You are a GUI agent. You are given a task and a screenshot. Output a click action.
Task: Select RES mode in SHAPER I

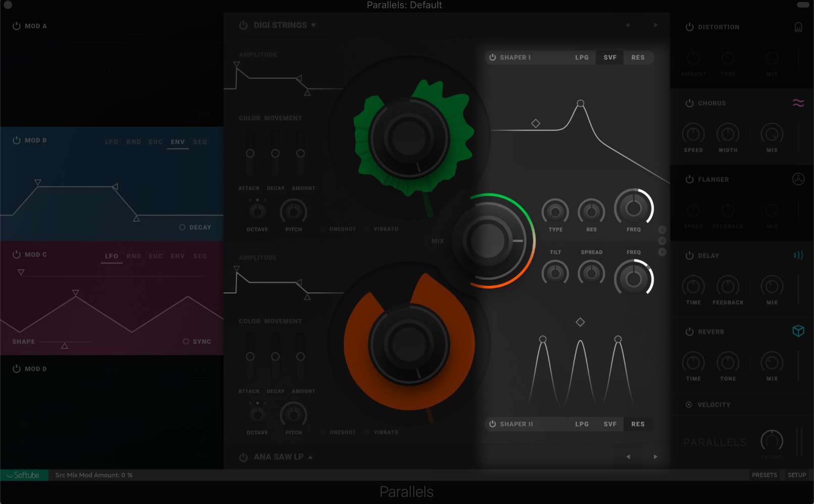638,58
